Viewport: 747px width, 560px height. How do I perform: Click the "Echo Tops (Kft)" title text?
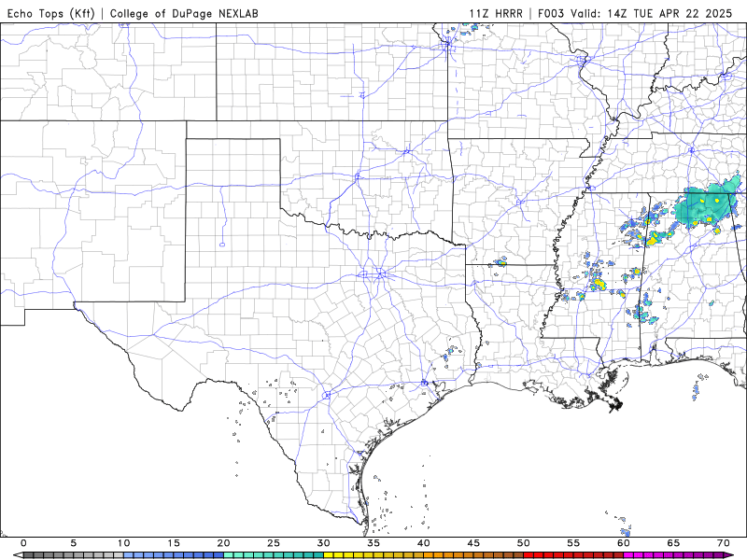(x=51, y=13)
